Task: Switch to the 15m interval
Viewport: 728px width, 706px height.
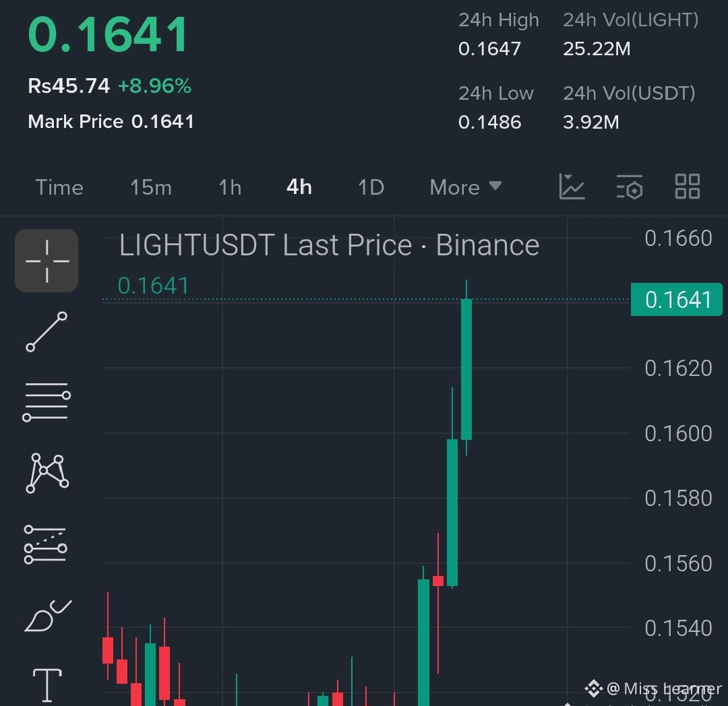Action: [x=151, y=187]
